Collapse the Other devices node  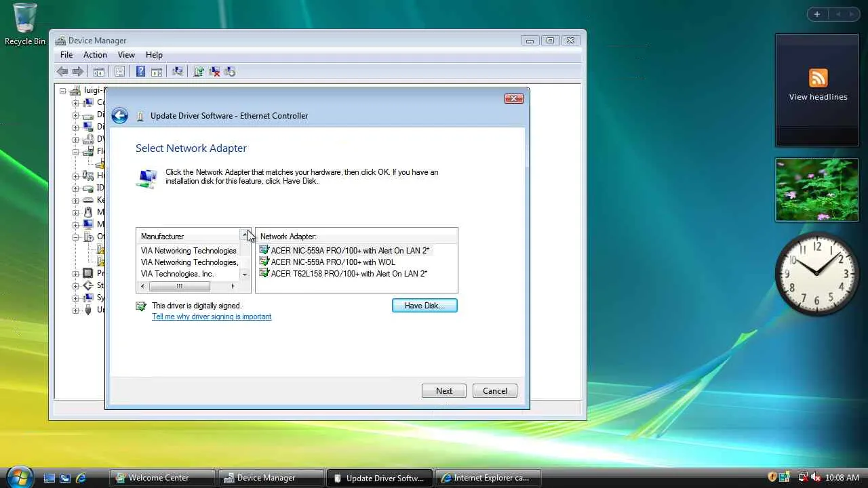pos(76,237)
